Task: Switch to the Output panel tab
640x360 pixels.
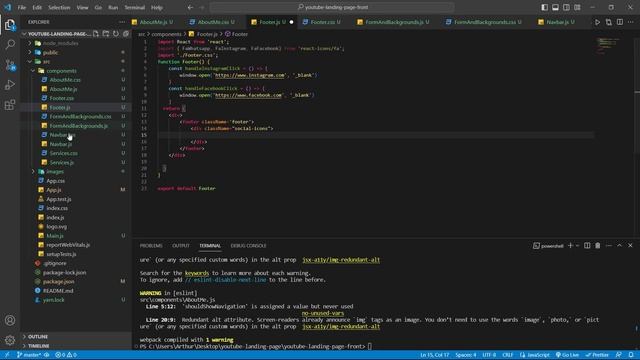Action: pyautogui.click(x=181, y=246)
